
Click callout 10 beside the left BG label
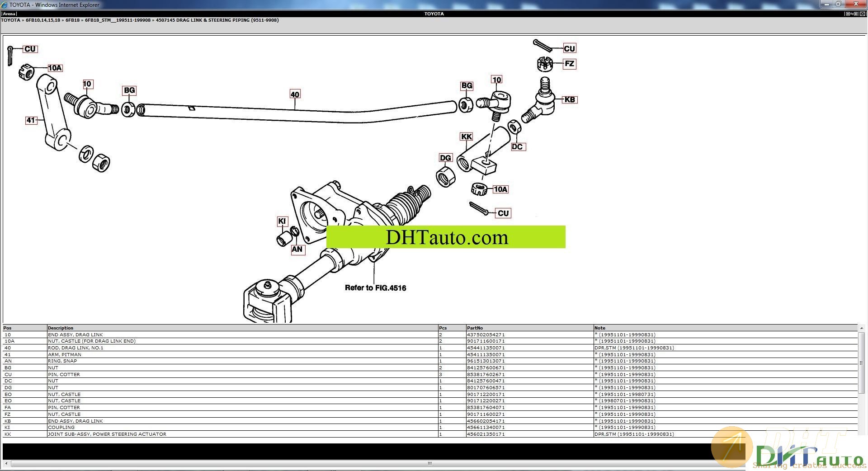tap(87, 84)
